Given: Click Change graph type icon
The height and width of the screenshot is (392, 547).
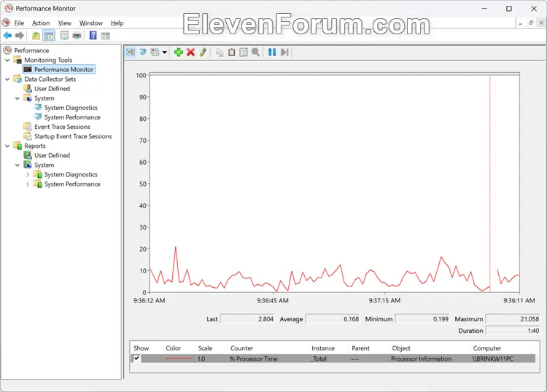Looking at the screenshot, I should pos(155,52).
